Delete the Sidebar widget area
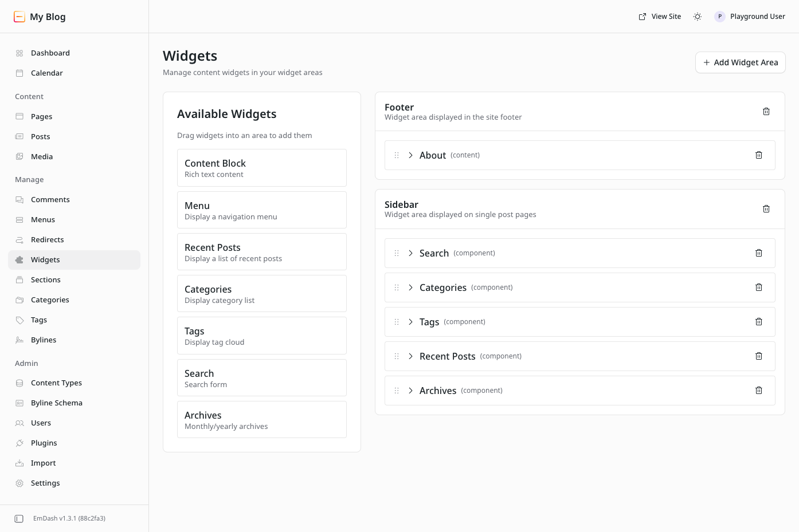The height and width of the screenshot is (532, 799). coord(766,209)
